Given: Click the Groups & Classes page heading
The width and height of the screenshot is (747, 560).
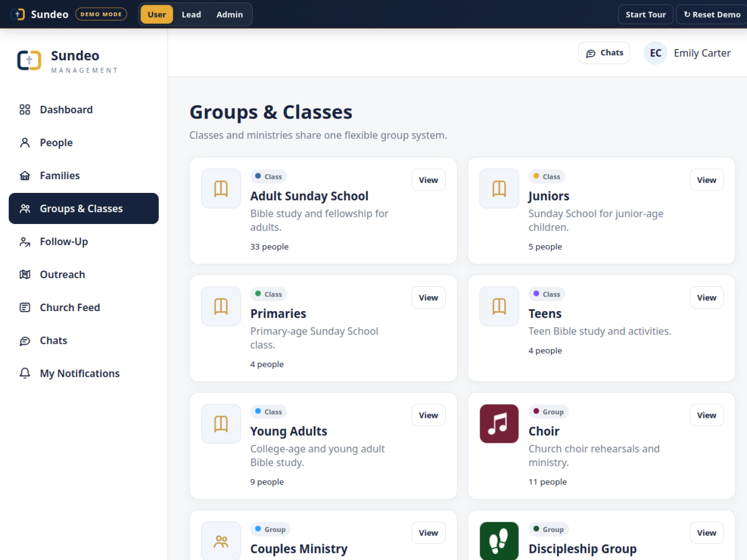Looking at the screenshot, I should [271, 112].
